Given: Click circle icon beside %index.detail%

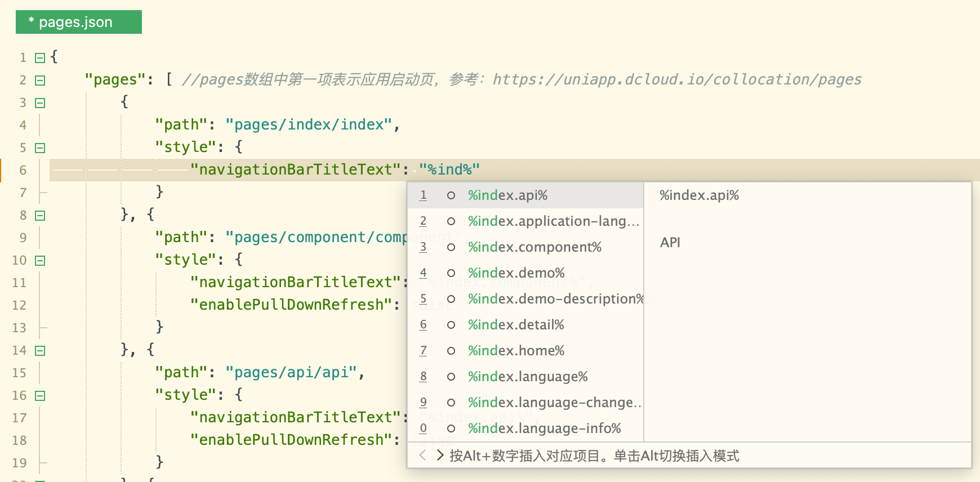Looking at the screenshot, I should (x=451, y=325).
